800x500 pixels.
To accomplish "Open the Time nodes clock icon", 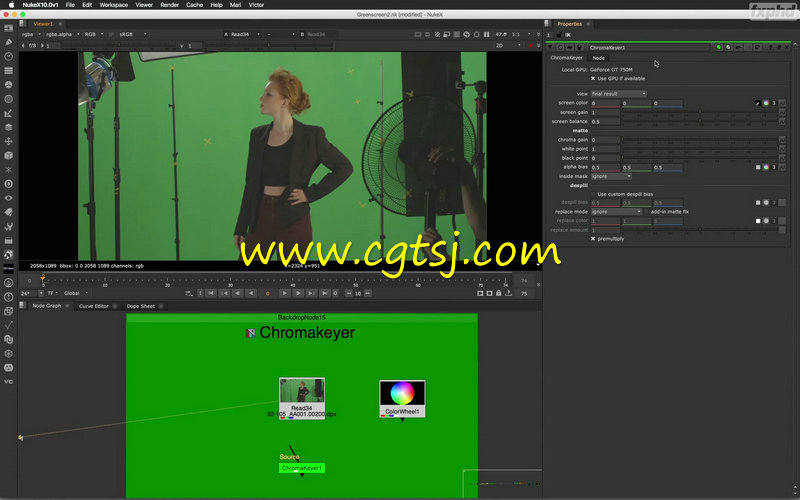I will (x=8, y=56).
